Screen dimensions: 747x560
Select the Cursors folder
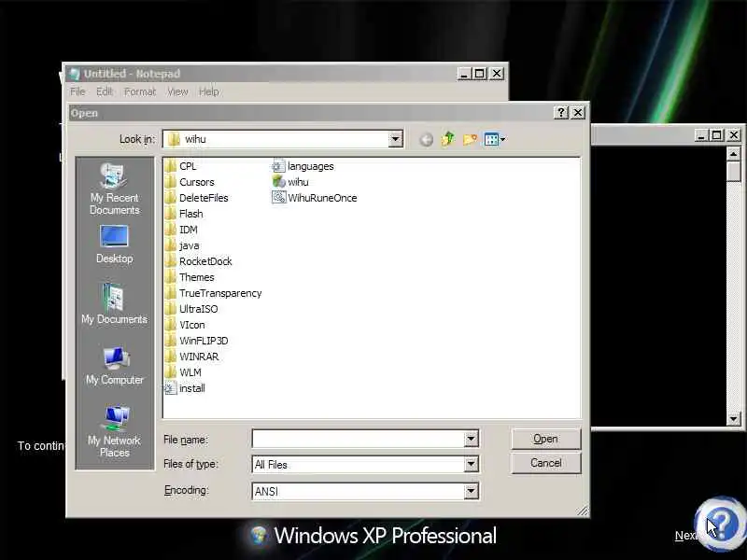pos(190,182)
